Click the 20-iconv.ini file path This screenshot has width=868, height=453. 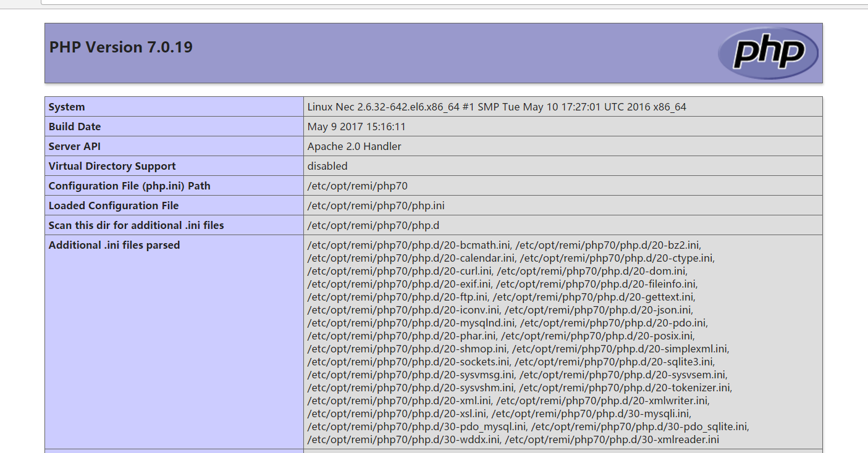pos(403,310)
